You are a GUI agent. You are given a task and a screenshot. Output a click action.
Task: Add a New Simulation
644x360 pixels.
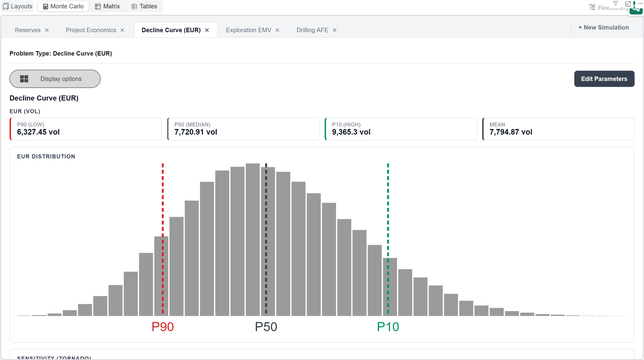click(603, 28)
